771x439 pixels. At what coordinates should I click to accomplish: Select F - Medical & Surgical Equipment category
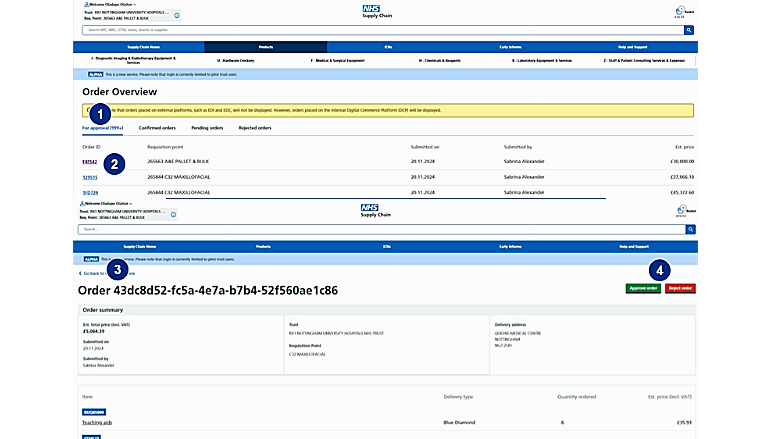click(x=337, y=60)
